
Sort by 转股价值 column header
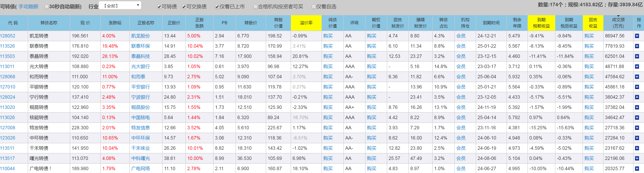tap(278, 23)
